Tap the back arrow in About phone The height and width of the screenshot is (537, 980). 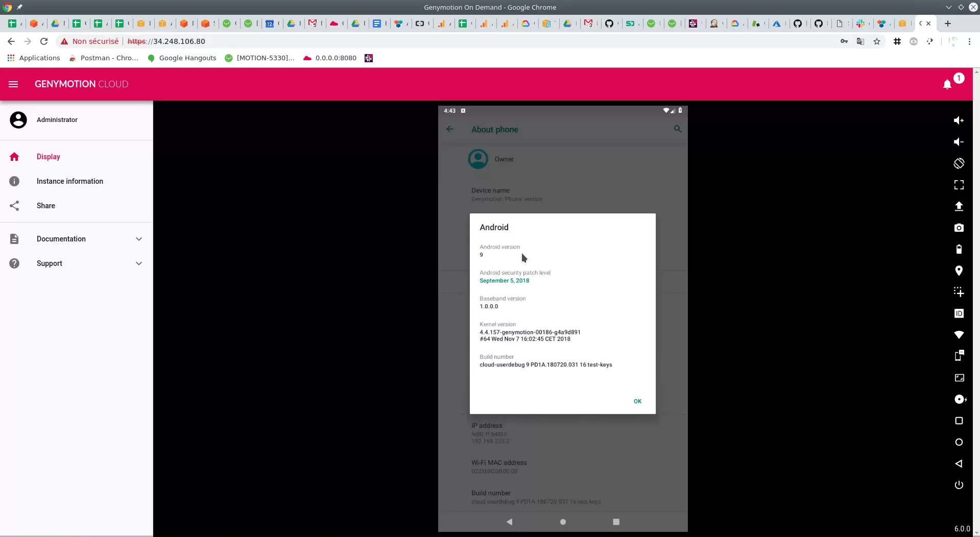tap(450, 129)
